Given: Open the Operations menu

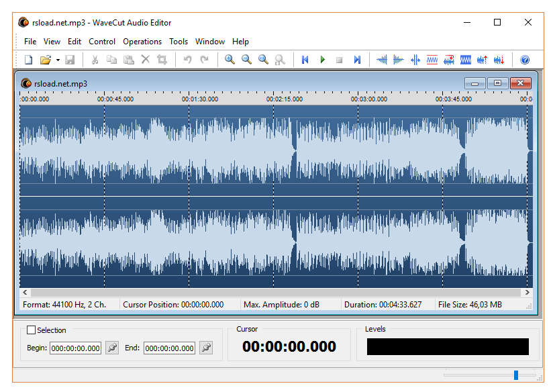Looking at the screenshot, I should point(142,41).
